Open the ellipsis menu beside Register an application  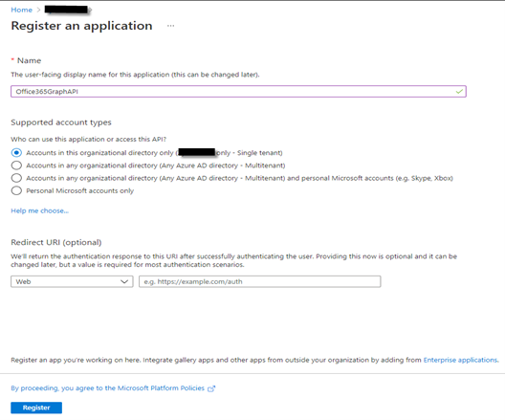point(170,26)
